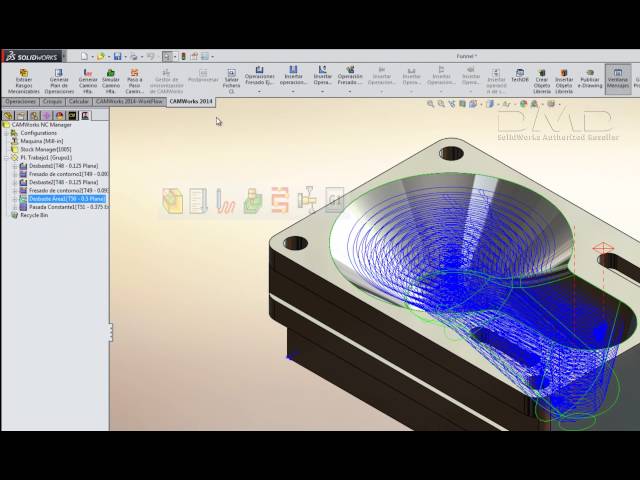The image size is (640, 480).
Task: Select the CAMWorks 2014 tab
Action: pyautogui.click(x=191, y=101)
